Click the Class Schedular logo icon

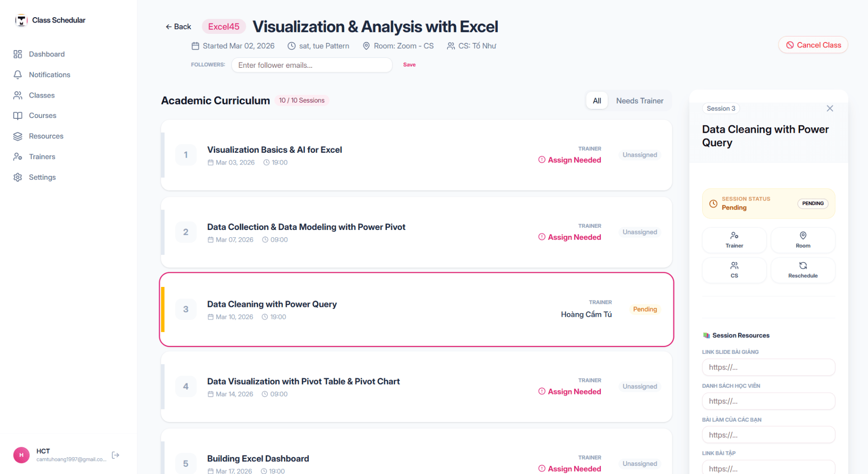21,20
